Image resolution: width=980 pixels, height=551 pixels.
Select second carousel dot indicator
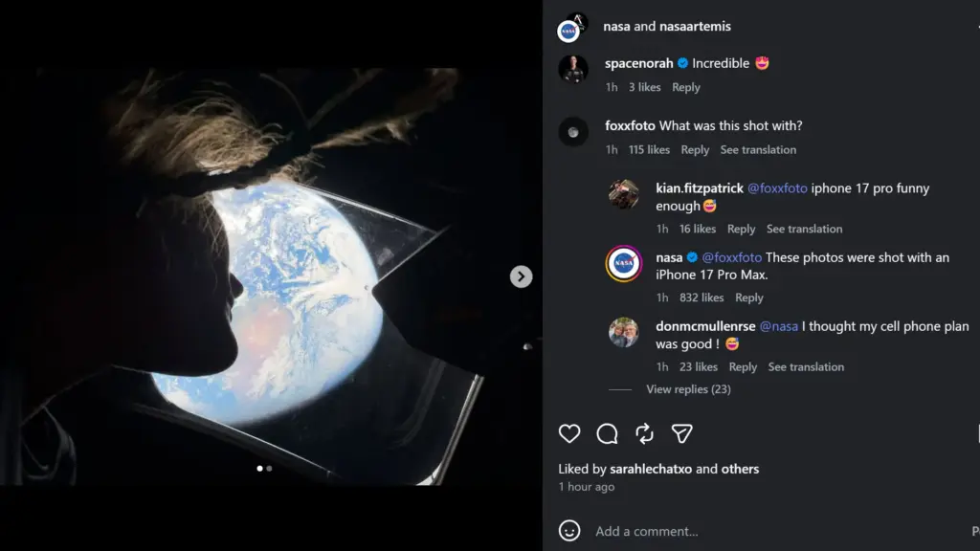(269, 469)
